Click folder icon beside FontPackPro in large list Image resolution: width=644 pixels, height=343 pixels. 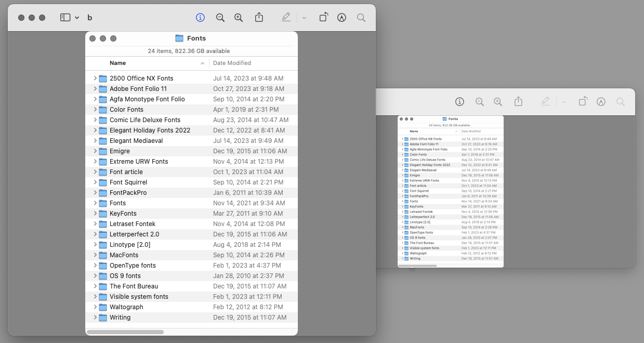[x=103, y=192]
